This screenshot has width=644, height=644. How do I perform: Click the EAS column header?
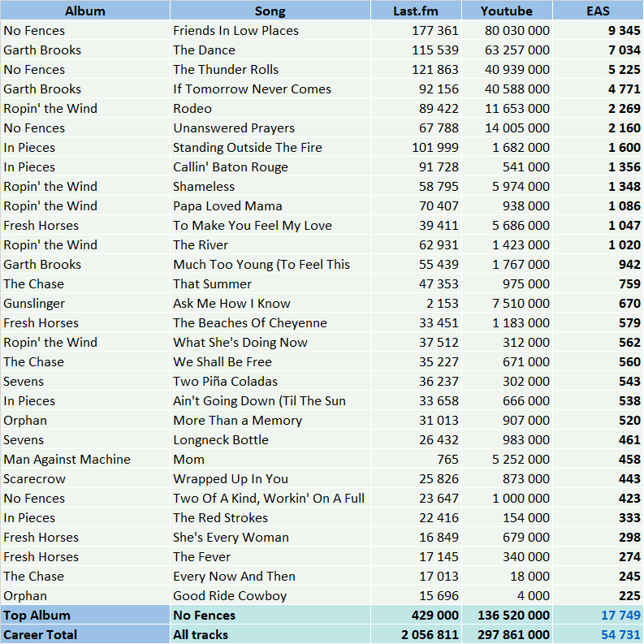[598, 11]
